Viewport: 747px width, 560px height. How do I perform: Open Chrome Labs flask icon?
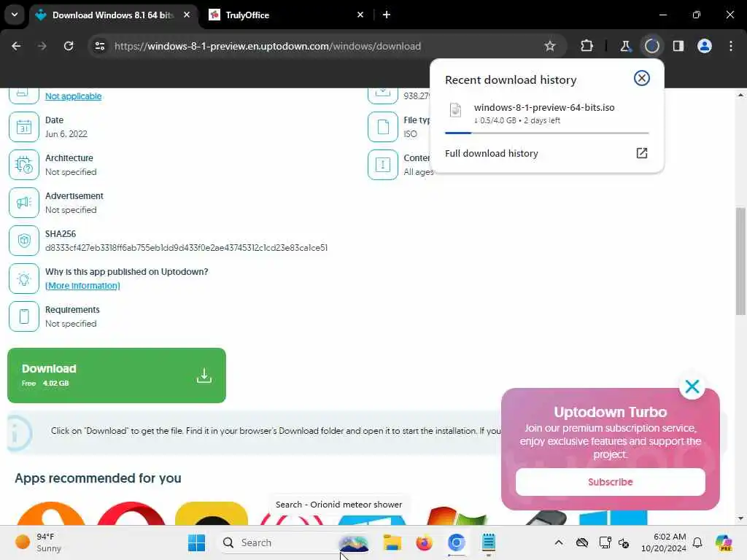625,46
